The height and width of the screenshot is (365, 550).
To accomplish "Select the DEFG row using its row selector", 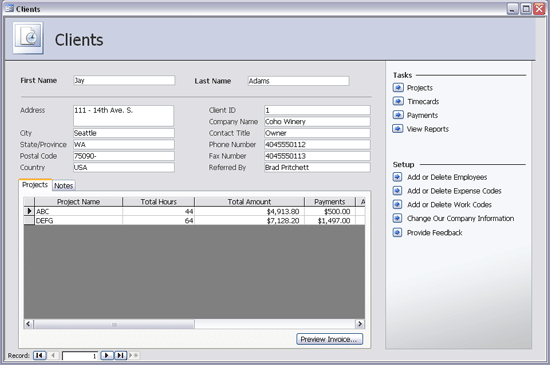I will point(29,221).
